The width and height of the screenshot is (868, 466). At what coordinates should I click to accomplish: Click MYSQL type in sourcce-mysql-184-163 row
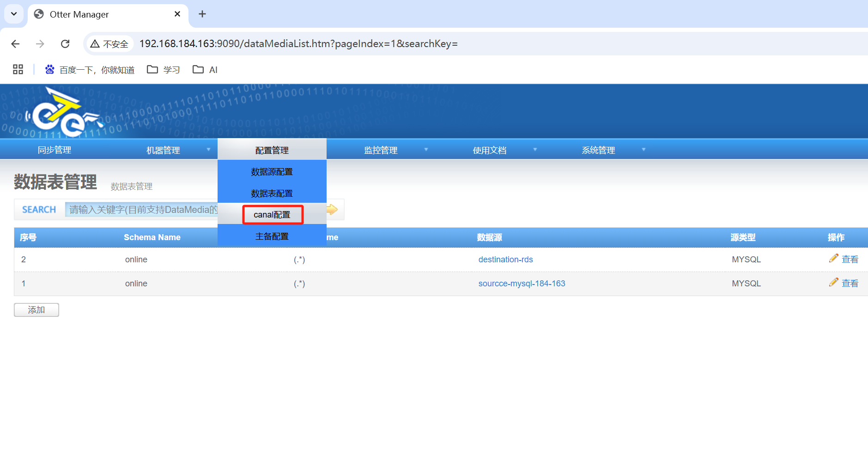pyautogui.click(x=746, y=284)
